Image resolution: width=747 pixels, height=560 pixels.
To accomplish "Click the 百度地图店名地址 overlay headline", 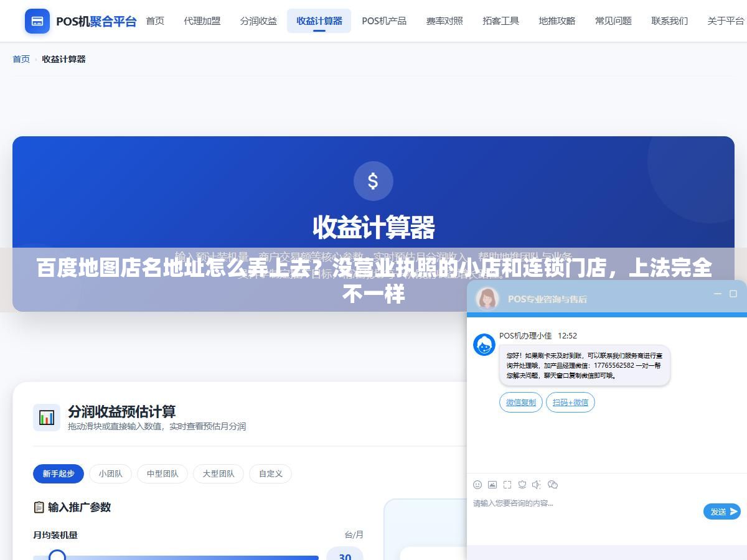I will click(x=374, y=280).
